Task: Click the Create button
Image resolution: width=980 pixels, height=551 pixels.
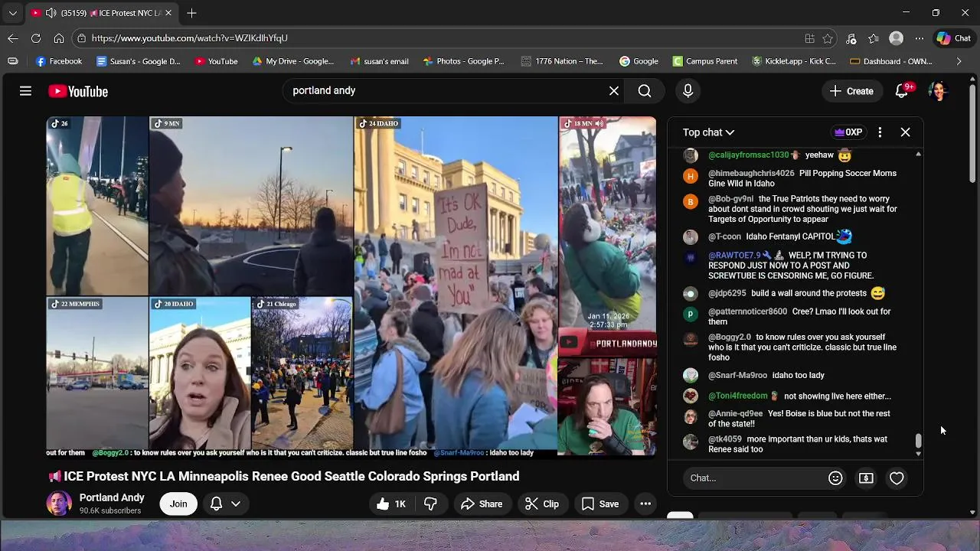Action: tap(851, 91)
